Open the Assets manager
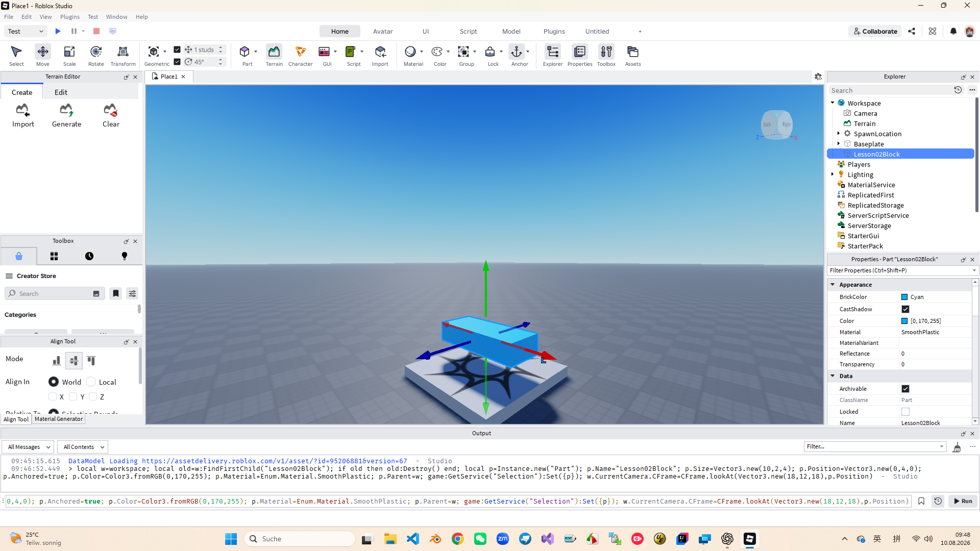Viewport: 980px width, 551px height. (x=633, y=56)
